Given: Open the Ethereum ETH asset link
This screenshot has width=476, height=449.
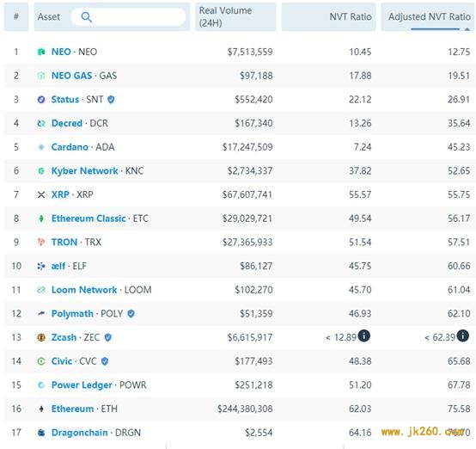Looking at the screenshot, I should point(72,409).
